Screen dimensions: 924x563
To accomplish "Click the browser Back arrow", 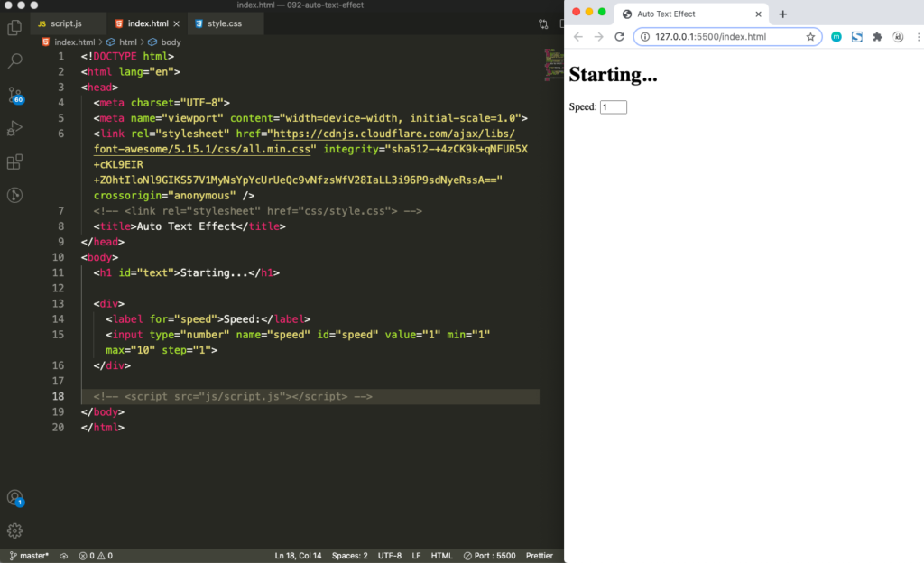I will tap(578, 36).
